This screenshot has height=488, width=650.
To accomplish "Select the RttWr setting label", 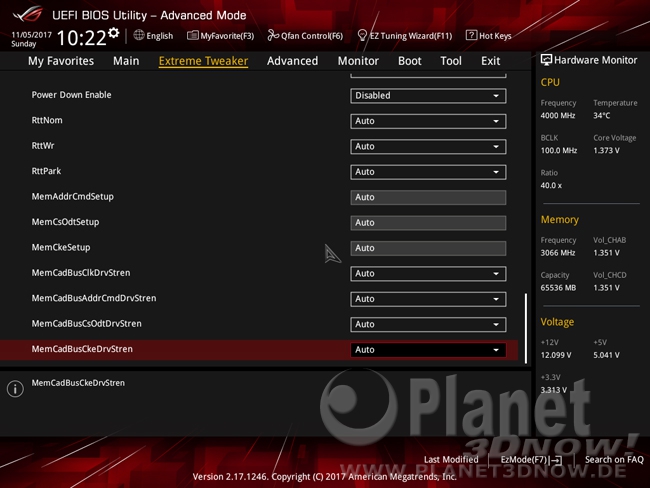I will point(43,146).
